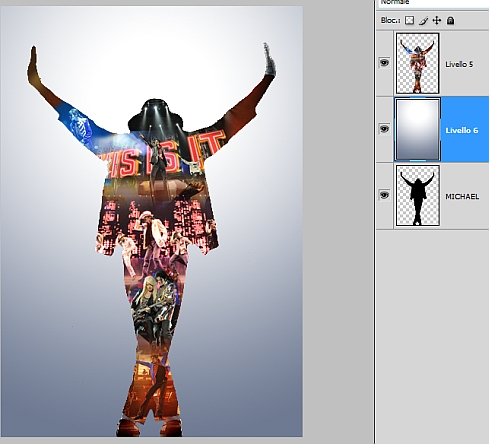
Task: Click the Livello 6 layer name
Action: point(462,130)
